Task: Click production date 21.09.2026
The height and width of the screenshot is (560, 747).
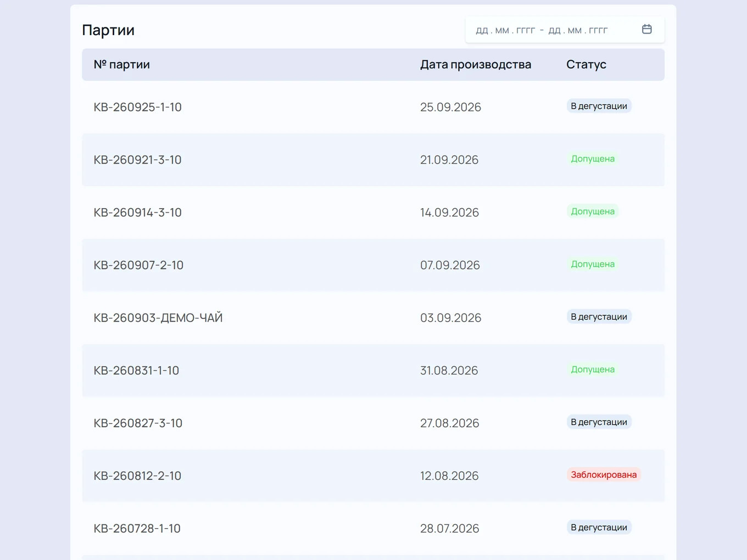Action: (x=449, y=160)
